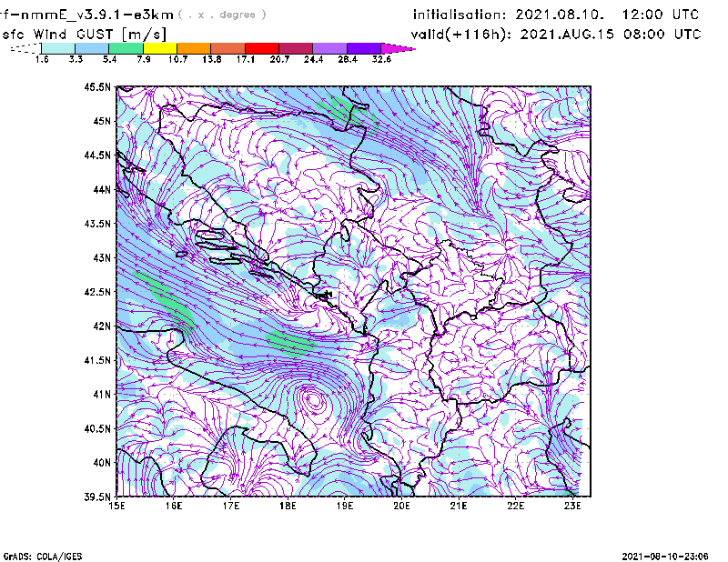Click the legend value '24.4'
The image size is (728, 562).
[313, 59]
